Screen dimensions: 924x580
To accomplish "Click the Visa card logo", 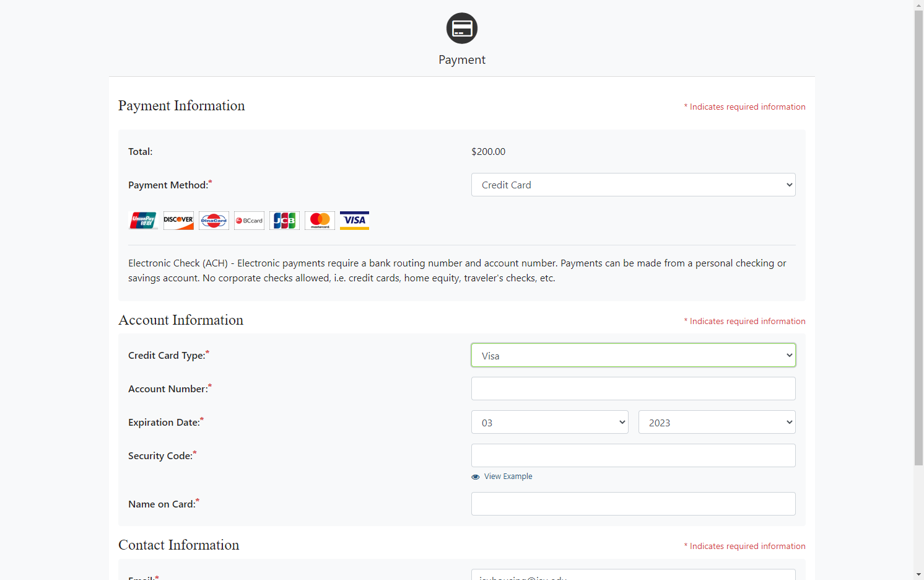I will (x=354, y=221).
